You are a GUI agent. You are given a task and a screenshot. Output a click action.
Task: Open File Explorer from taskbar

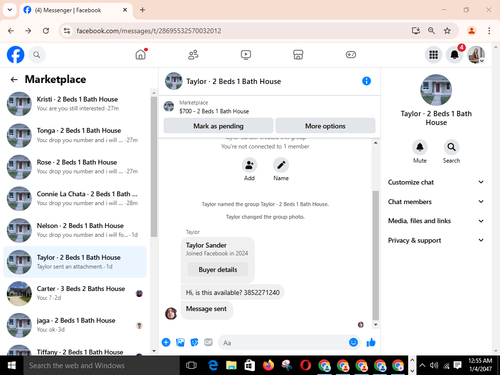(231, 365)
